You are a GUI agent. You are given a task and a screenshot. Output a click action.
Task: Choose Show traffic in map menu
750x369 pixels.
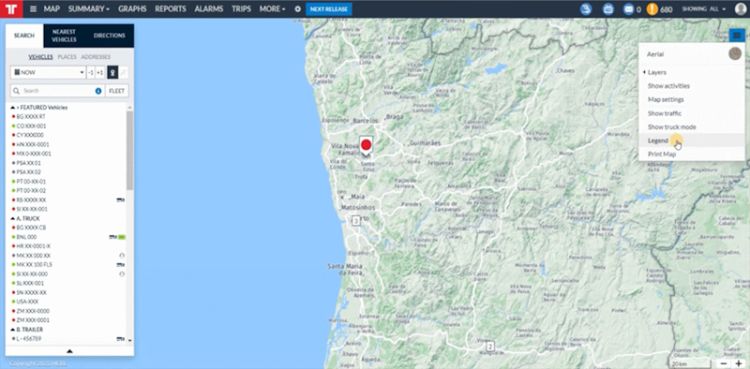664,113
